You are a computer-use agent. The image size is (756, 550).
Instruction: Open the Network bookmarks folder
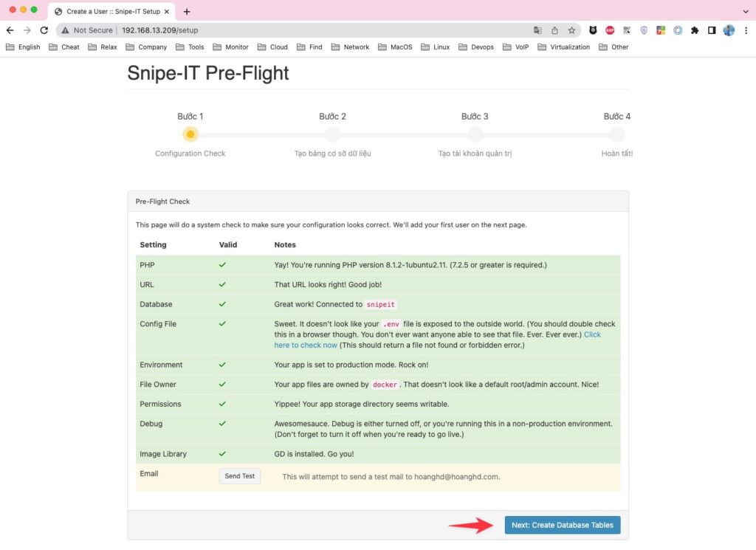click(351, 47)
